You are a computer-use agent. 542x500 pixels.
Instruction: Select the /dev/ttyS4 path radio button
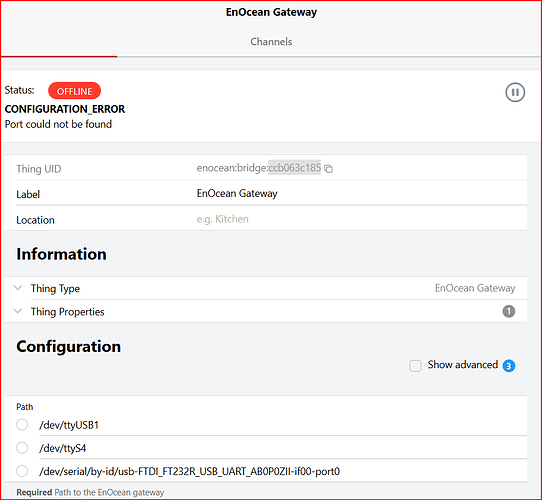coord(22,448)
